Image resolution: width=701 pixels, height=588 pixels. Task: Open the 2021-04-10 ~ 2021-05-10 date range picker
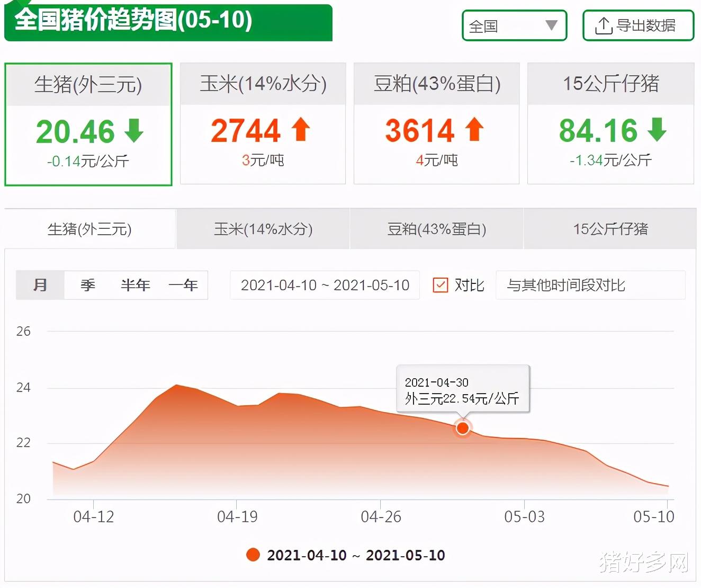[x=325, y=285]
